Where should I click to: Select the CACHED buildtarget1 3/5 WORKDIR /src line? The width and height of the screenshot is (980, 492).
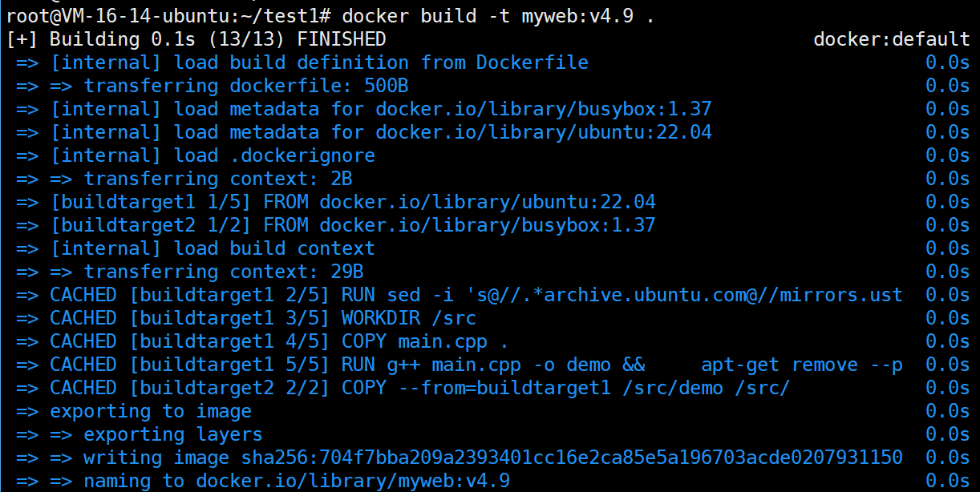(x=246, y=318)
